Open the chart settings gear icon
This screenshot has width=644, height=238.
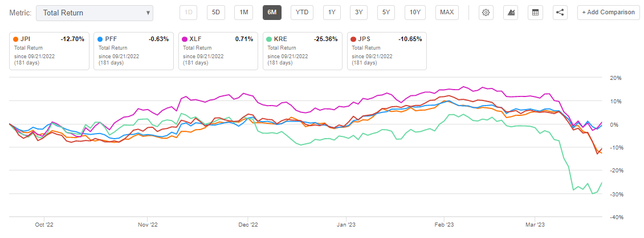(x=486, y=13)
